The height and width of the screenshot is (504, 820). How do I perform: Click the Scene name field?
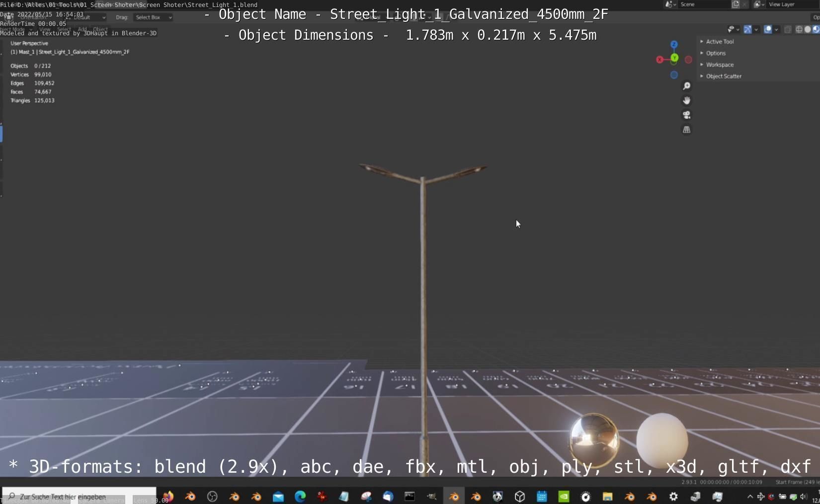coord(704,4)
